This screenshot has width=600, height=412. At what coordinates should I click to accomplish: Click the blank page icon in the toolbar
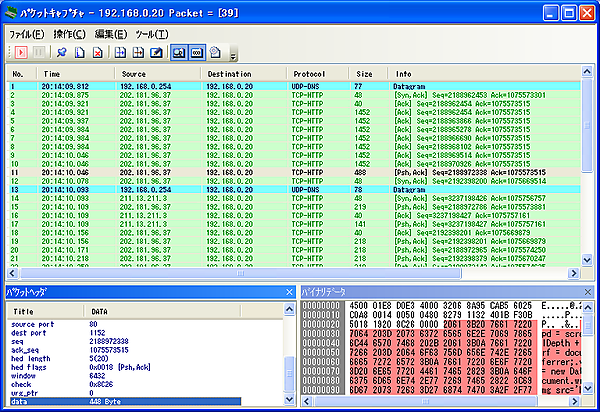pos(77,51)
